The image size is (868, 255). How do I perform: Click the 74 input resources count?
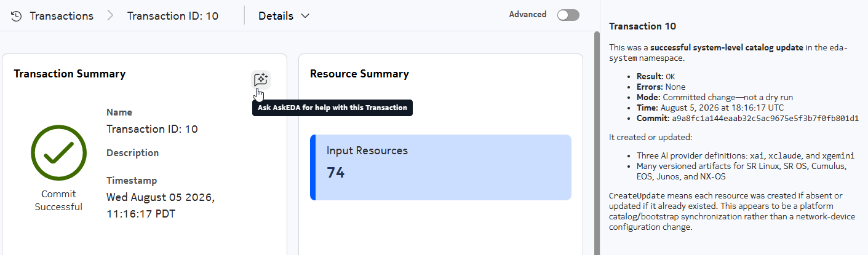coord(335,173)
